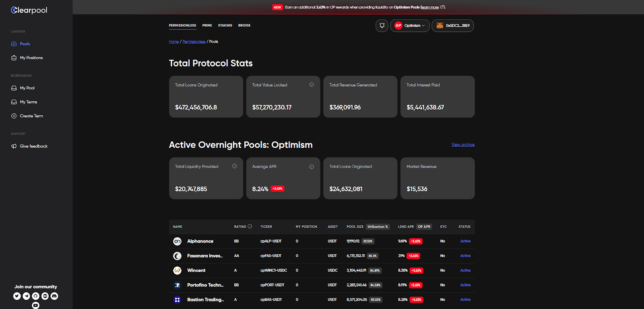Click the View archive link

pyautogui.click(x=463, y=145)
